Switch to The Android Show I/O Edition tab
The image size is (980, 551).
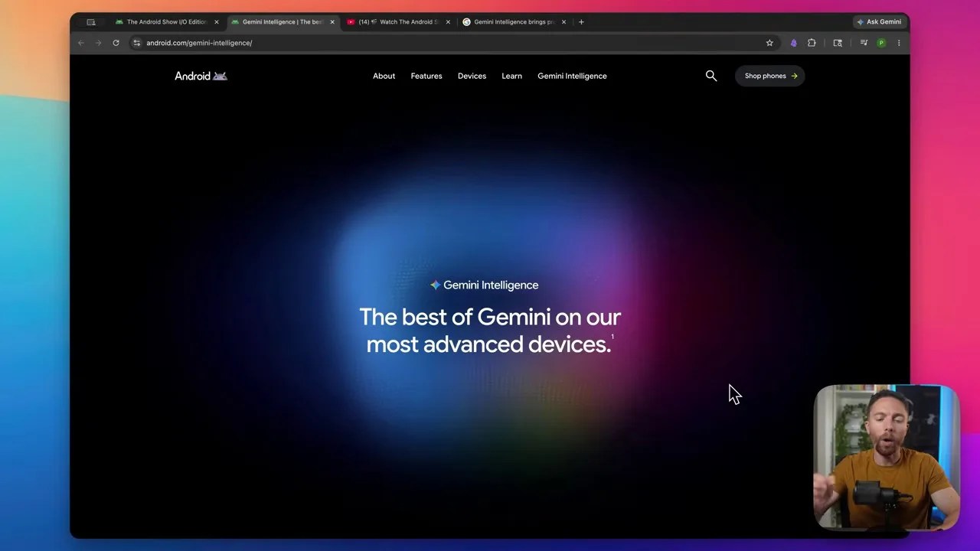click(x=167, y=22)
